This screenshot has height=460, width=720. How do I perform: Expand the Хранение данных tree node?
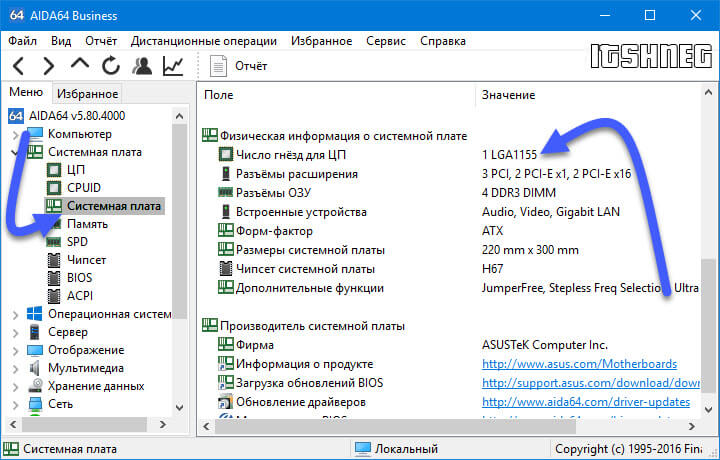pyautogui.click(x=16, y=387)
